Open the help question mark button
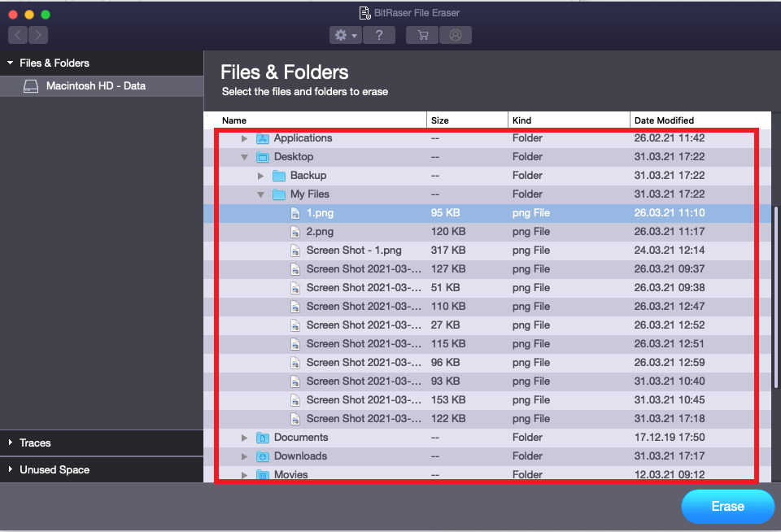The width and height of the screenshot is (781, 532). 379,35
